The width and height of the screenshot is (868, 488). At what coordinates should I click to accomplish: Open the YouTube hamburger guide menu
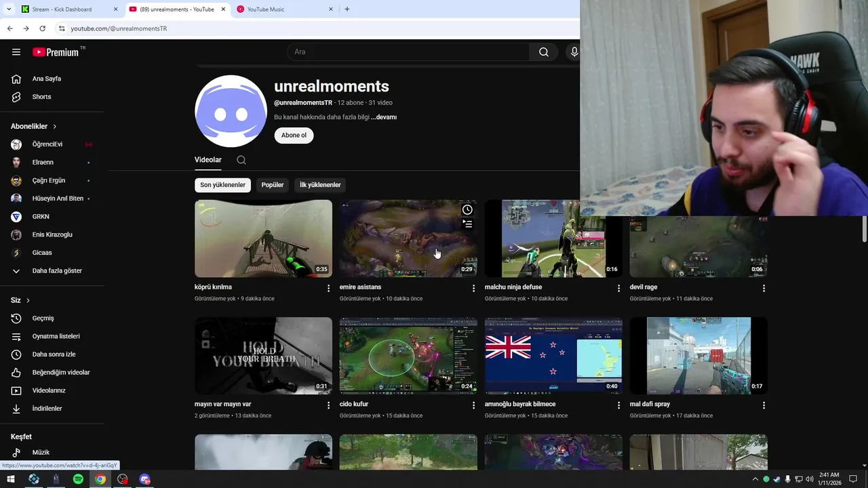pyautogui.click(x=16, y=52)
